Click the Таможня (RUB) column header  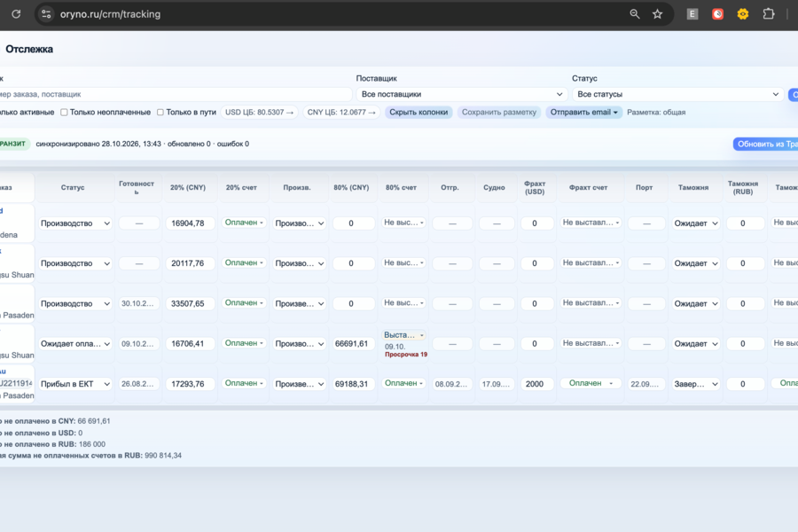click(x=743, y=187)
